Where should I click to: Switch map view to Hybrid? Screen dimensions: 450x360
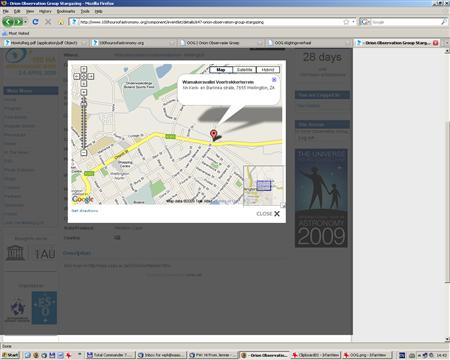click(x=268, y=70)
